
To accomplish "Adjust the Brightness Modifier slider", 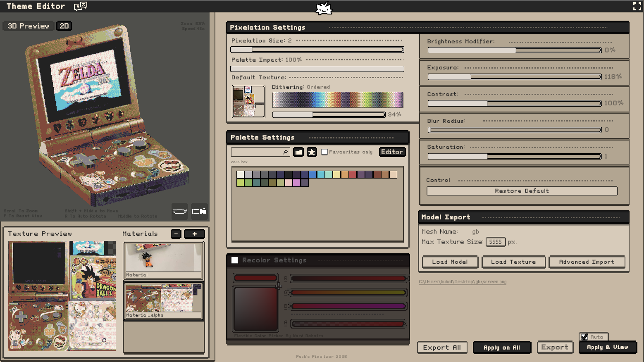I will point(515,50).
